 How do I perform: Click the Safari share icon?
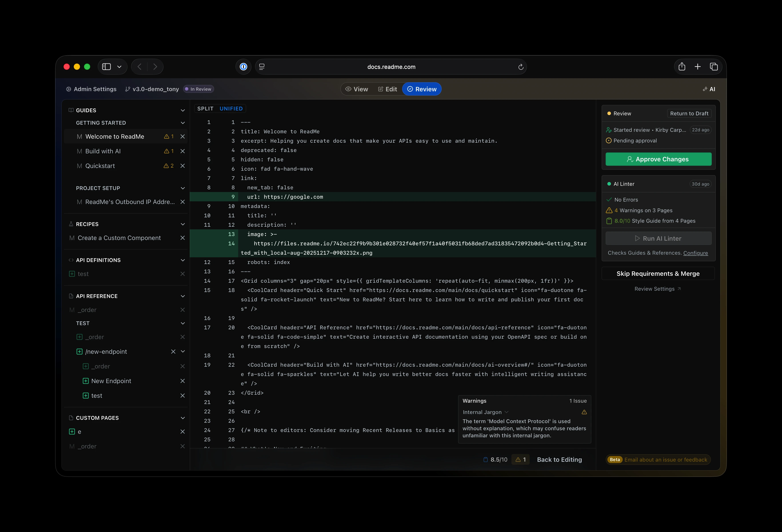tap(682, 67)
